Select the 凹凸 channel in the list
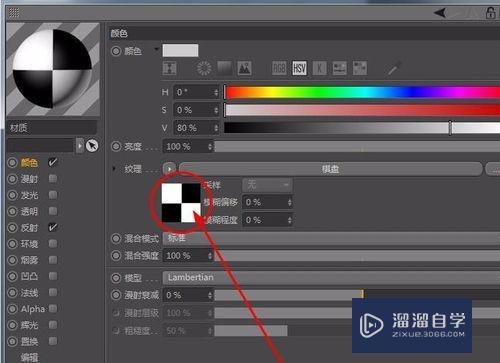Viewport: 500px width, 363px height. pyautogui.click(x=29, y=276)
